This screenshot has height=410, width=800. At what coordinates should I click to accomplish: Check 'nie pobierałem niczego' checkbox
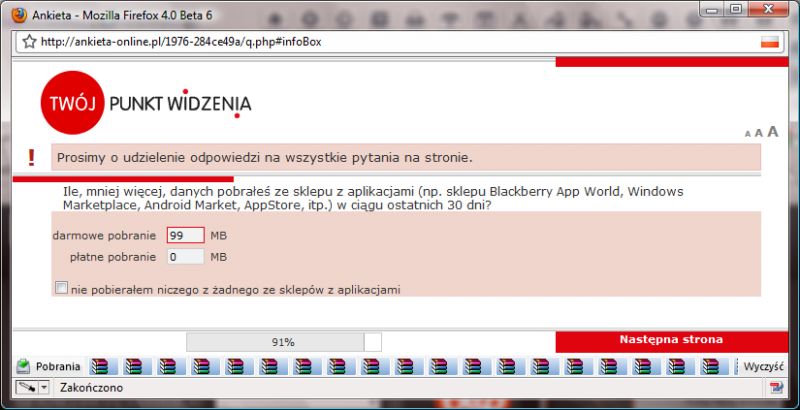tap(61, 289)
